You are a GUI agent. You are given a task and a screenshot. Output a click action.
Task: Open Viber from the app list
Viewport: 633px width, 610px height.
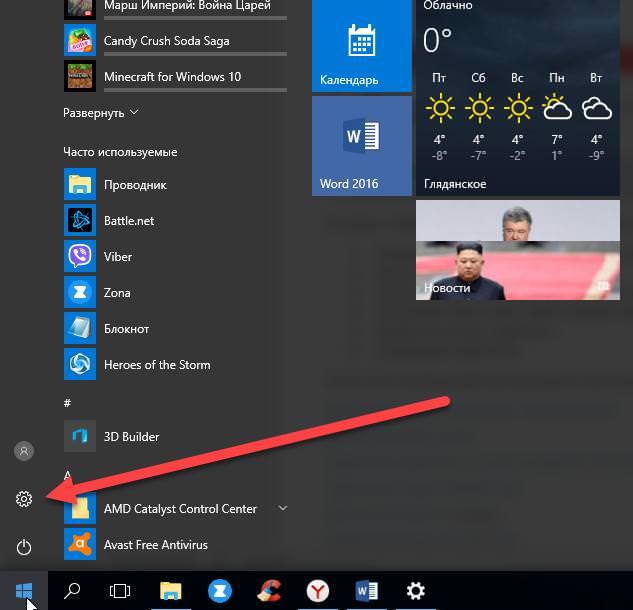click(x=175, y=256)
